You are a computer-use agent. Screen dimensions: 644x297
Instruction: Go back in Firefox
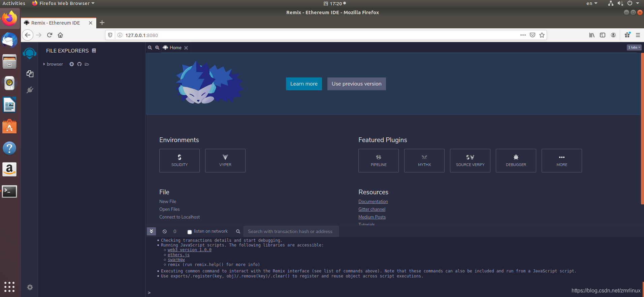click(28, 35)
